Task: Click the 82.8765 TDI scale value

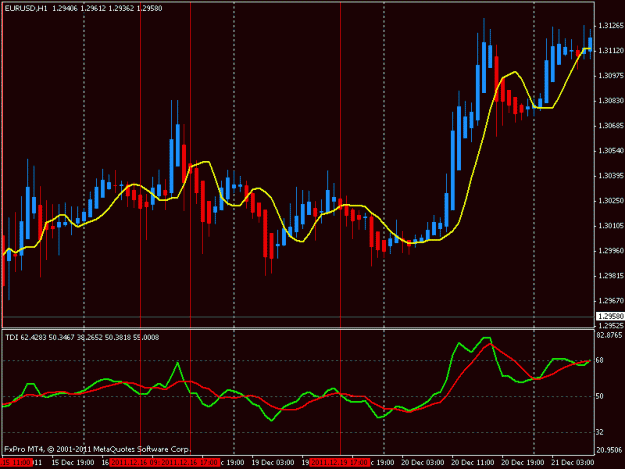Action: [x=609, y=336]
